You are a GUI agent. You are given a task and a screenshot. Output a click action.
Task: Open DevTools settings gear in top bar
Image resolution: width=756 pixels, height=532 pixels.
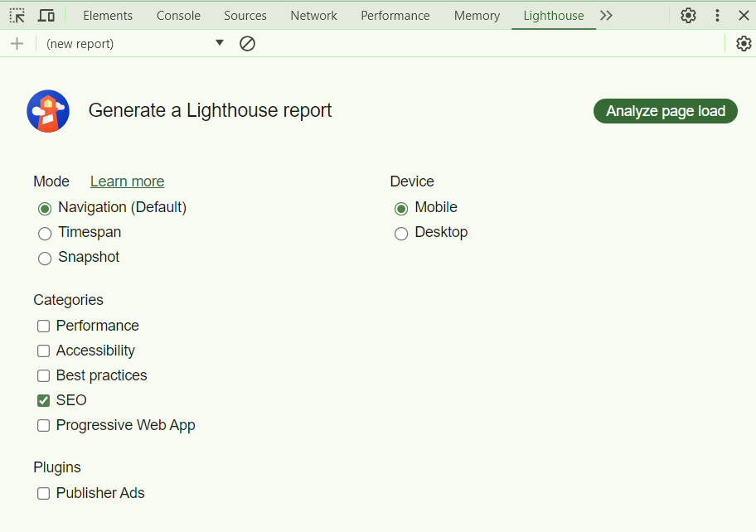(x=688, y=16)
